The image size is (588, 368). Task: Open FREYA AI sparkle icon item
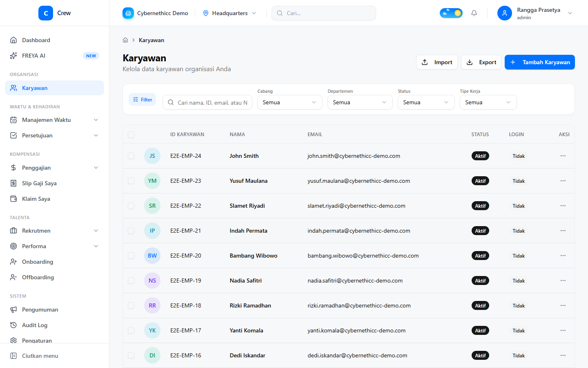[x=13, y=56]
